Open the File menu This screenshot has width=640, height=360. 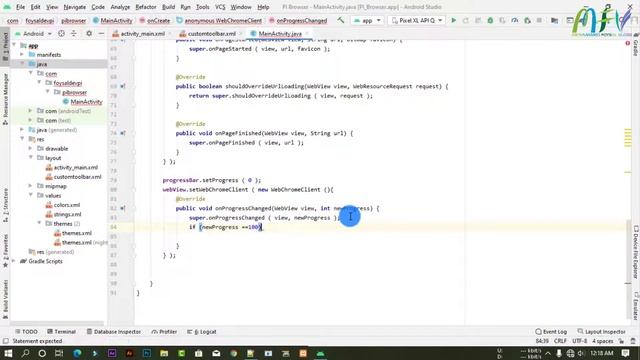click(20, 7)
